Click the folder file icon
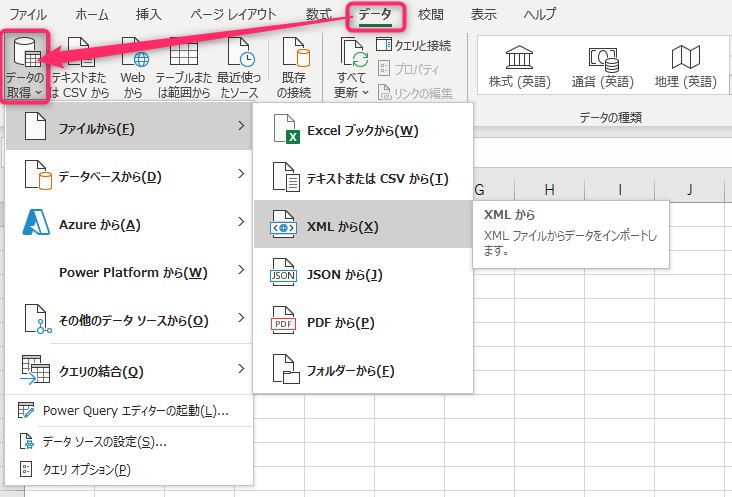This screenshot has height=497, width=732. click(x=286, y=369)
